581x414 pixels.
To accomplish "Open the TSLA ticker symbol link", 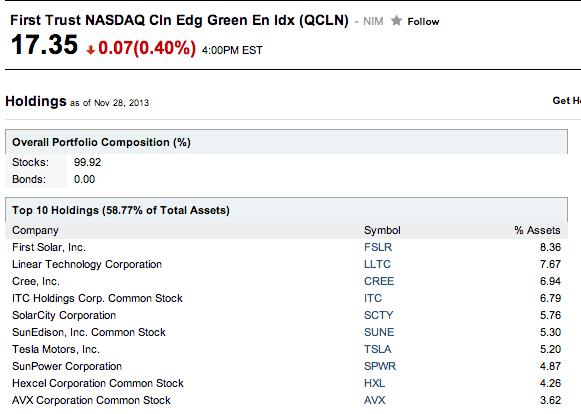I will click(x=378, y=350).
